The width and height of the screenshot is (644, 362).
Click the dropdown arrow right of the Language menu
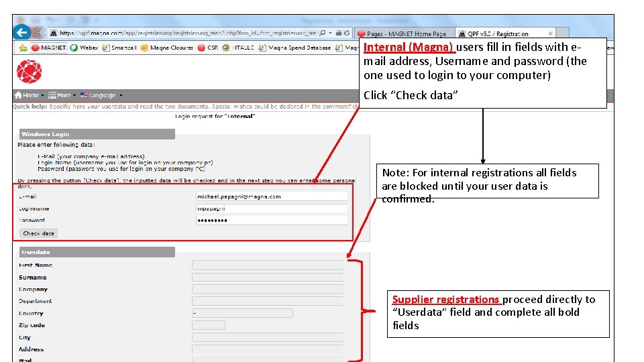[x=121, y=95]
